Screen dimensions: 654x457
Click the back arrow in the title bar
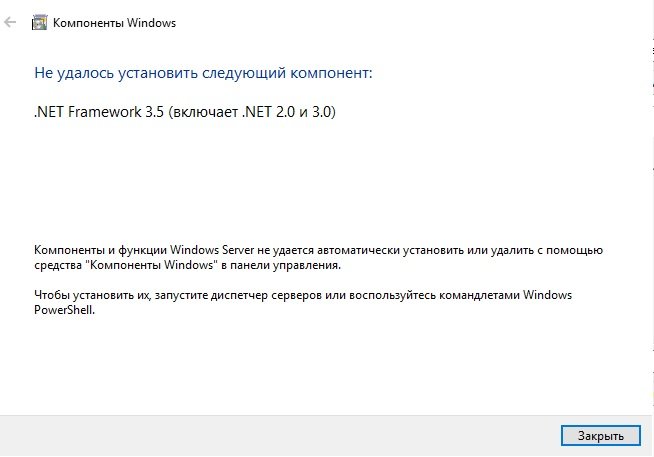(11, 22)
